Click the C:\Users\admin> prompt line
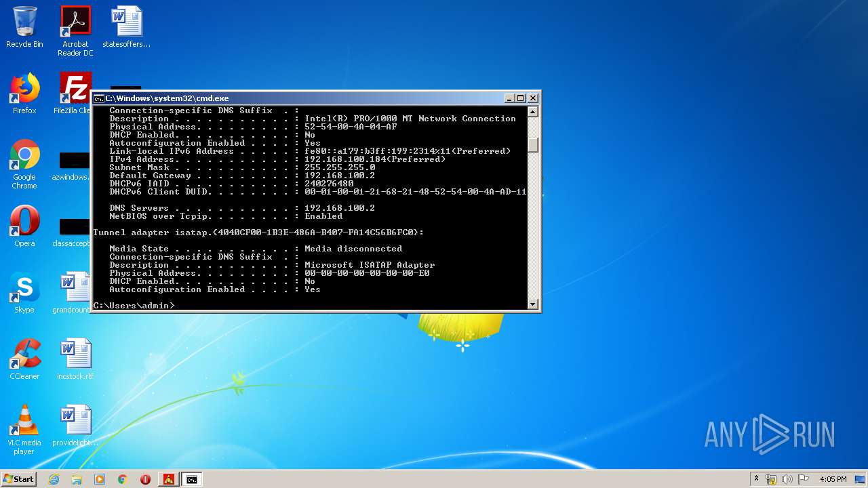Image resolution: width=868 pixels, height=488 pixels. 134,306
